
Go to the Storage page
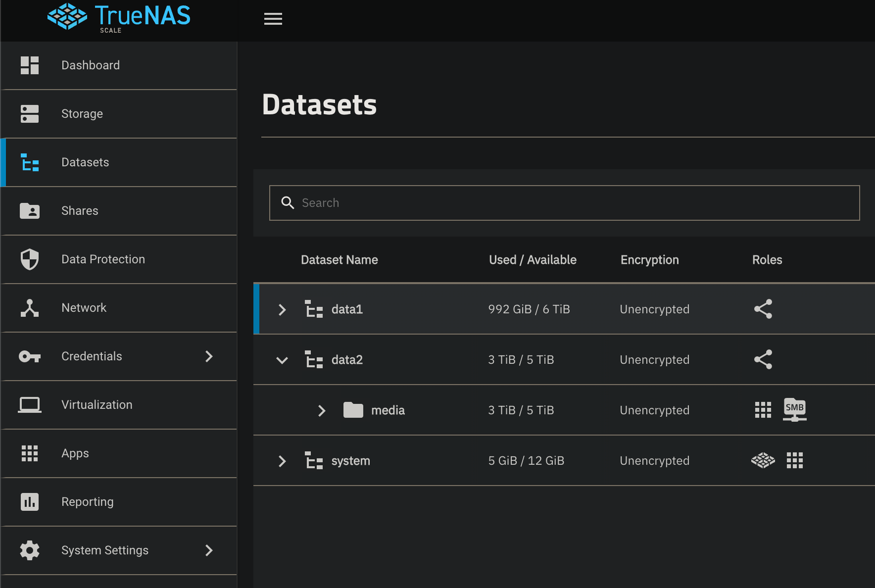point(119,114)
